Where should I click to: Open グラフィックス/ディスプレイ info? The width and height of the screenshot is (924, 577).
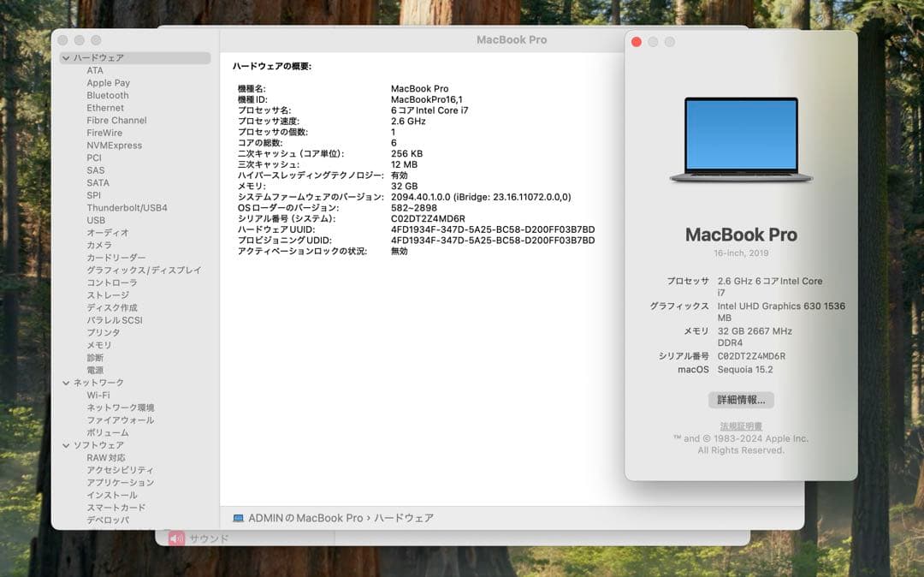click(x=144, y=270)
